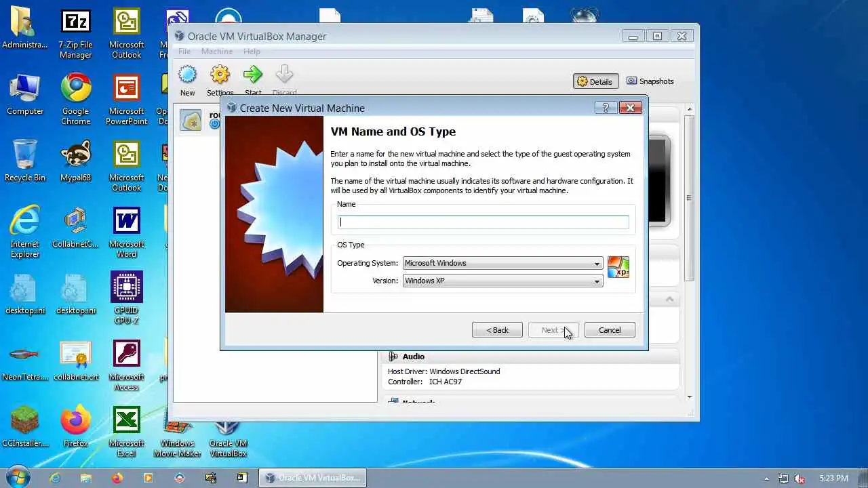This screenshot has height=488, width=868.
Task: Open Microsoft Access desktop icon
Action: pyautogui.click(x=126, y=366)
